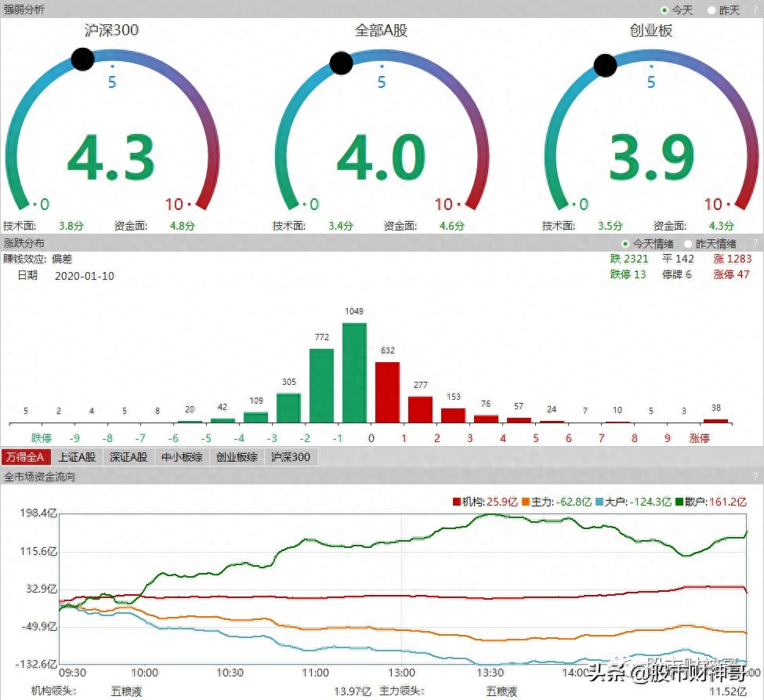Click the date 2020-01-10
Viewport: 764px width, 700px height.
click(85, 276)
